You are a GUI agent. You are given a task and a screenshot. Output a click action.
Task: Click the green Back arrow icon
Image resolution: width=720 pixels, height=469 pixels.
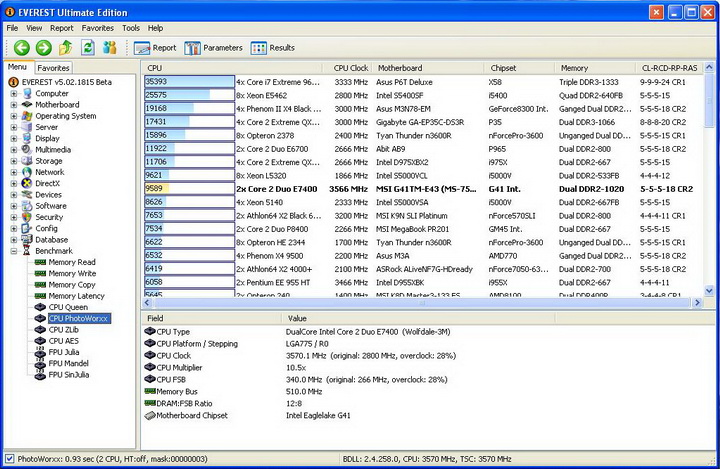[21, 47]
